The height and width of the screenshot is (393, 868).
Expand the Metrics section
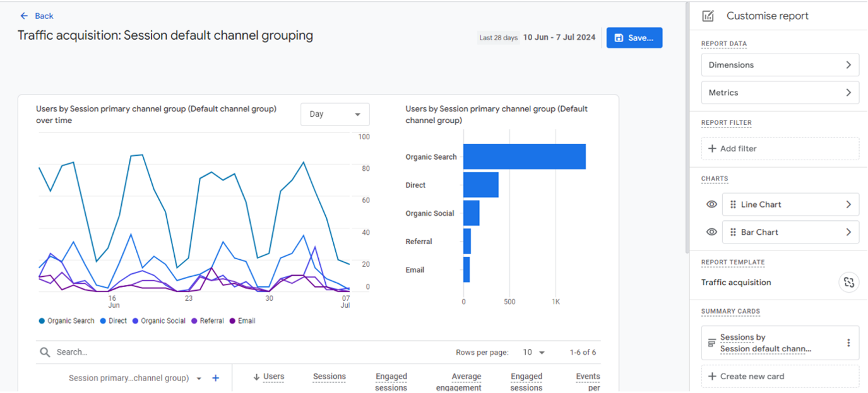[x=780, y=93]
